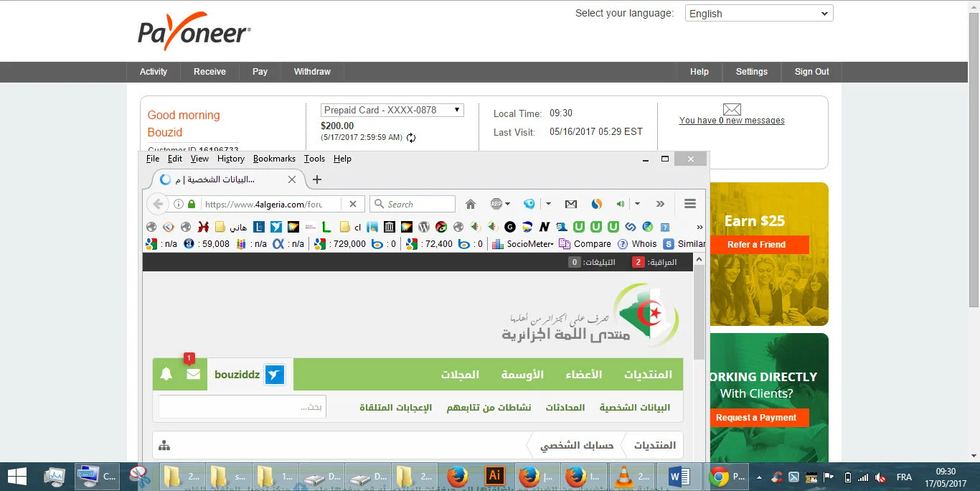Open the language selector set to English
980x491 pixels.
pyautogui.click(x=758, y=14)
